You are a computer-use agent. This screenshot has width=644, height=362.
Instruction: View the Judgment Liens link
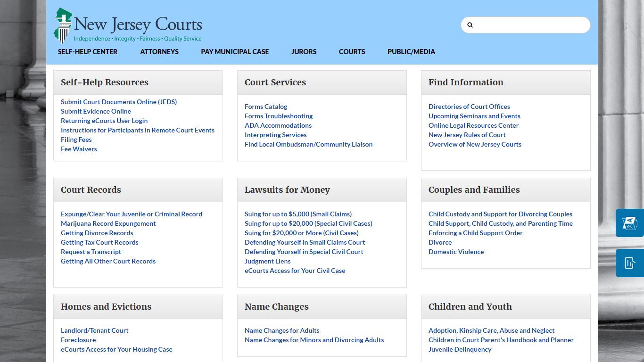pyautogui.click(x=267, y=261)
